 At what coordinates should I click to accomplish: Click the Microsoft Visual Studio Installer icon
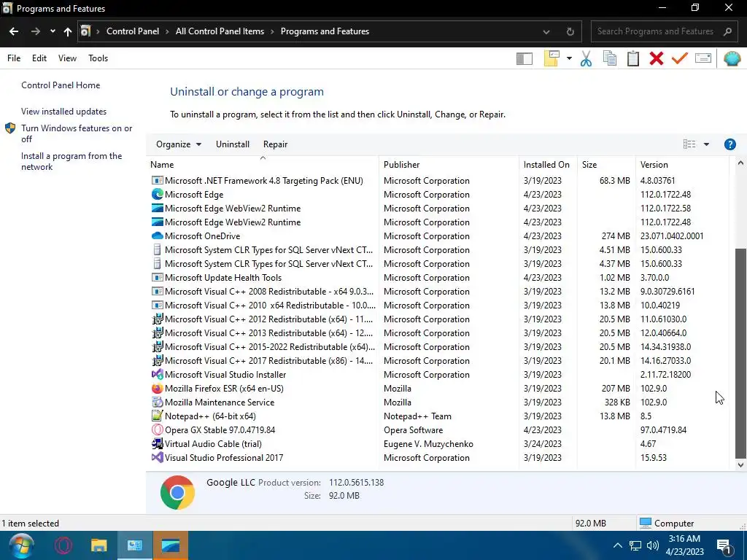pyautogui.click(x=158, y=374)
